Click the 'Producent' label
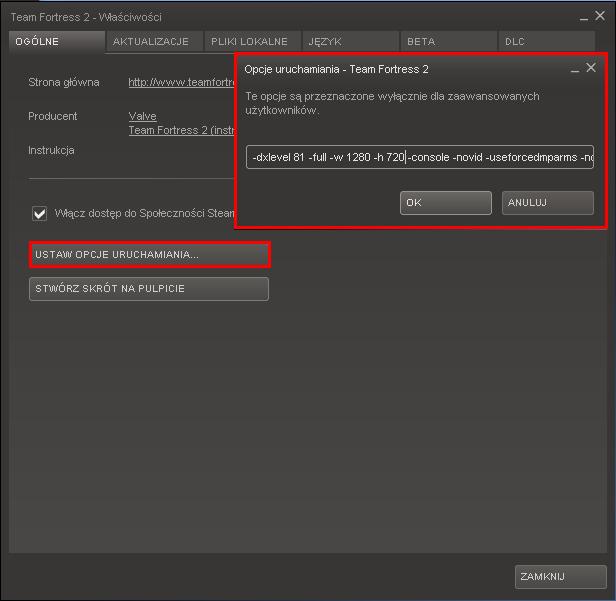The image size is (616, 601). click(53, 116)
